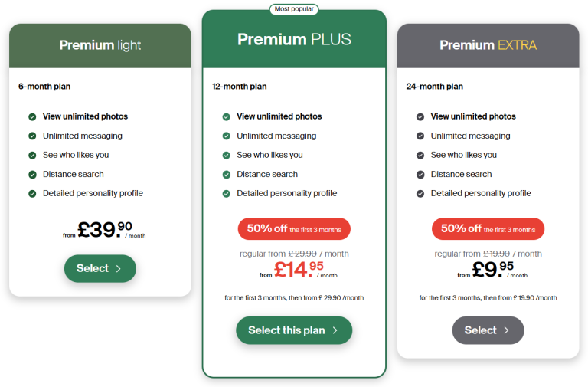This screenshot has width=588, height=387.
Task: Click checkmark beside Premium PLUS Unlimited messaging
Action: coord(227,136)
